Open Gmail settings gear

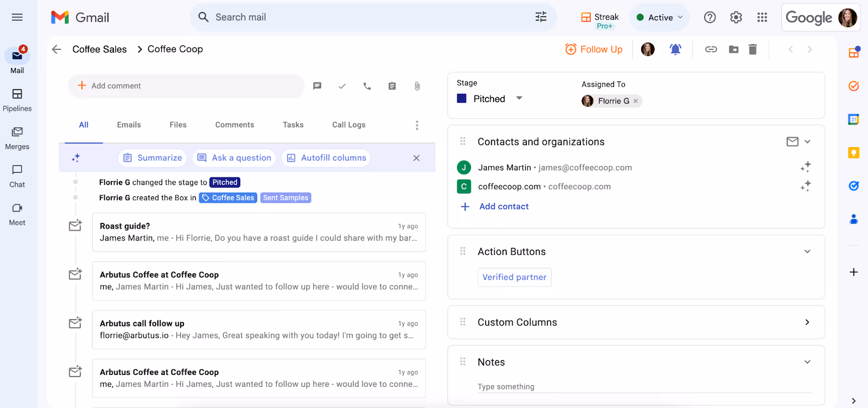click(x=736, y=17)
